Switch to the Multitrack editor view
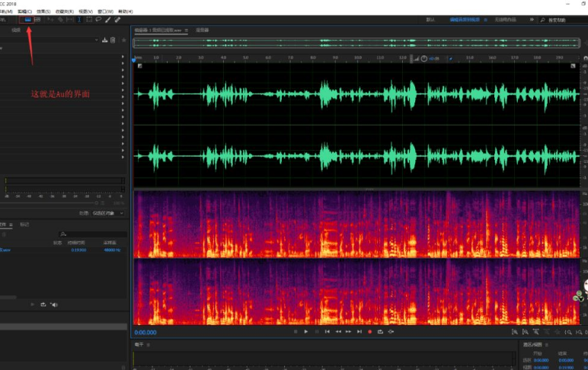Image resolution: width=588 pixels, height=370 pixels. (37, 20)
